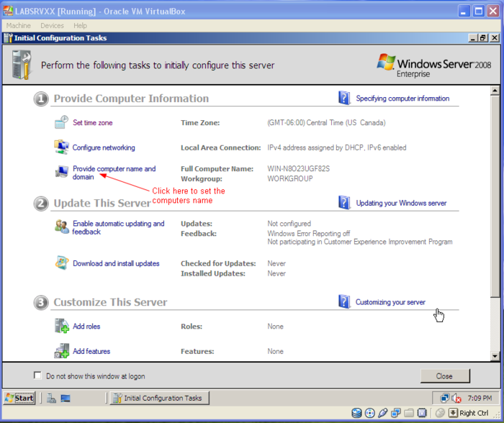Click VirtualBox optical disc status icon
Screen dimensions: 504x423
coord(370,413)
